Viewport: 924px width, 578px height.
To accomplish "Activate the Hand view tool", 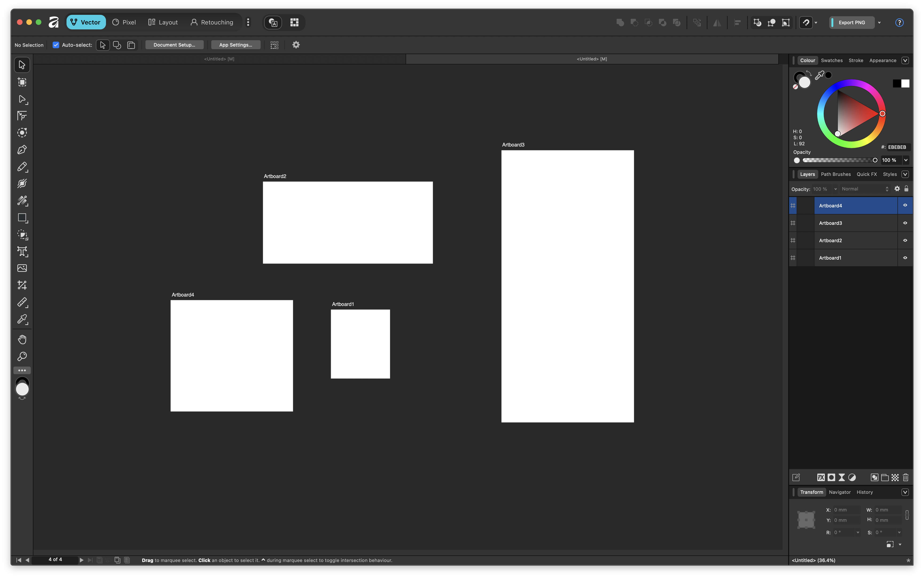I will (22, 340).
